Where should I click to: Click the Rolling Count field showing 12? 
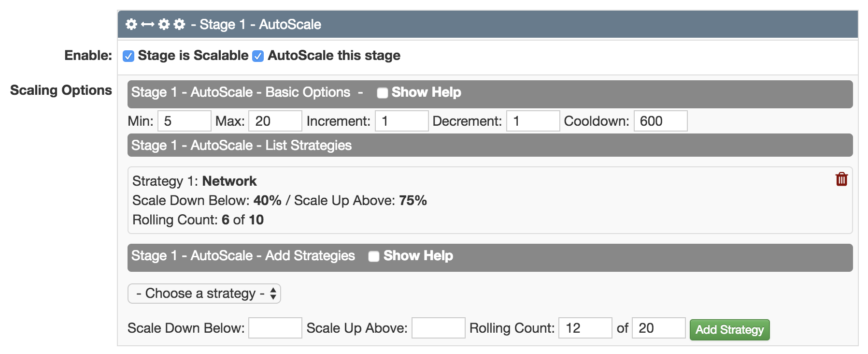coord(585,328)
